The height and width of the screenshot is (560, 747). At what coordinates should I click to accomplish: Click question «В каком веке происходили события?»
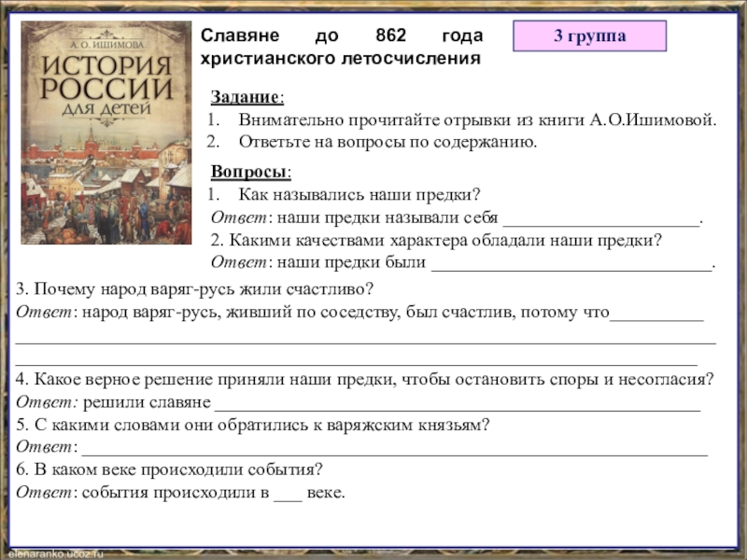169,469
